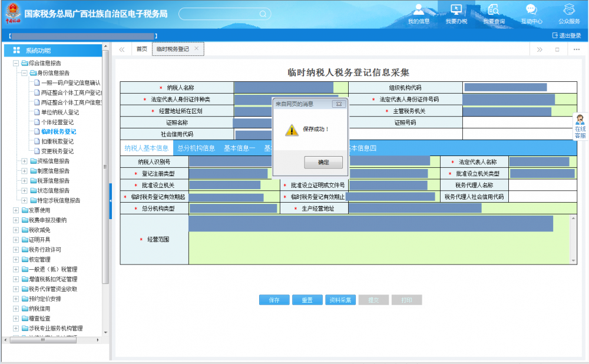
Task: Close the 临时税务登记 tab
Action: pyautogui.click(x=197, y=49)
